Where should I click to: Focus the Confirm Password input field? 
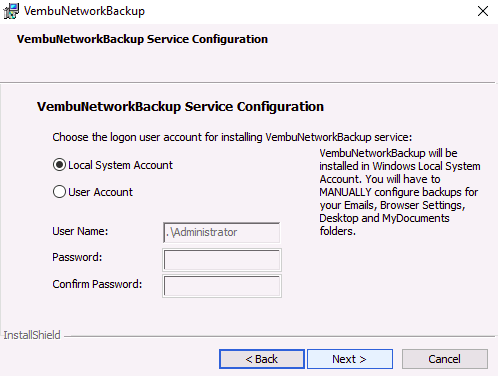point(222,286)
